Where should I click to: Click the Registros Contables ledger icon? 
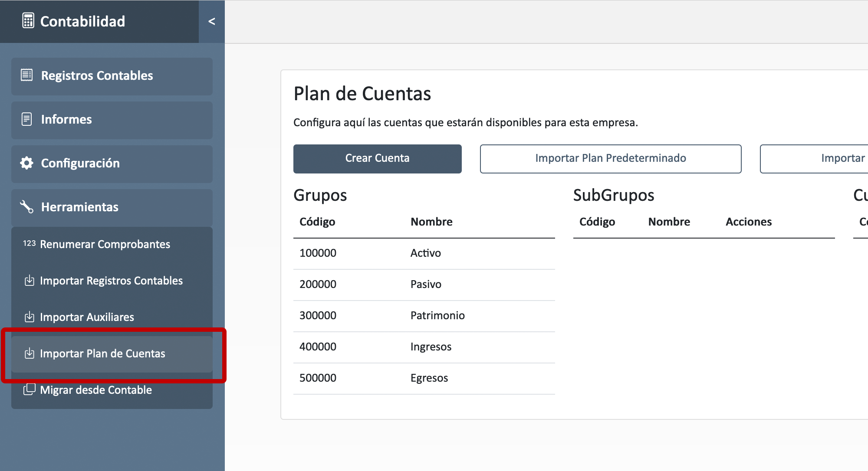click(x=27, y=75)
